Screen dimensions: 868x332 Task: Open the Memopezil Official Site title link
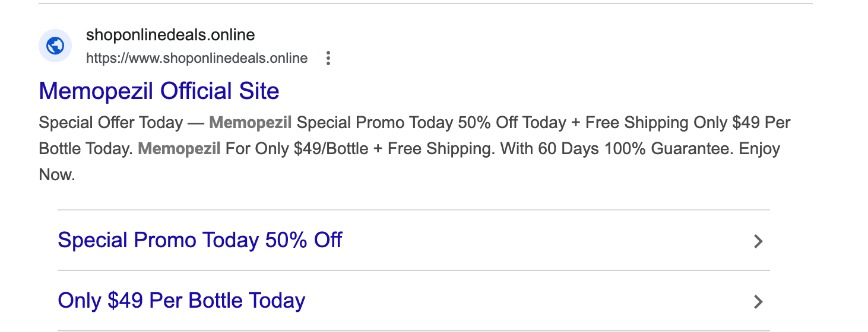click(159, 91)
